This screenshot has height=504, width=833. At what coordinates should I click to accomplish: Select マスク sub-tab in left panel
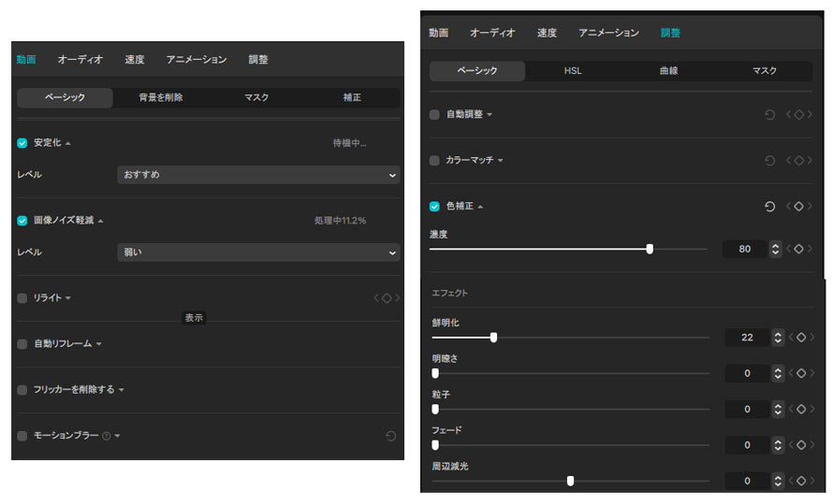(256, 97)
